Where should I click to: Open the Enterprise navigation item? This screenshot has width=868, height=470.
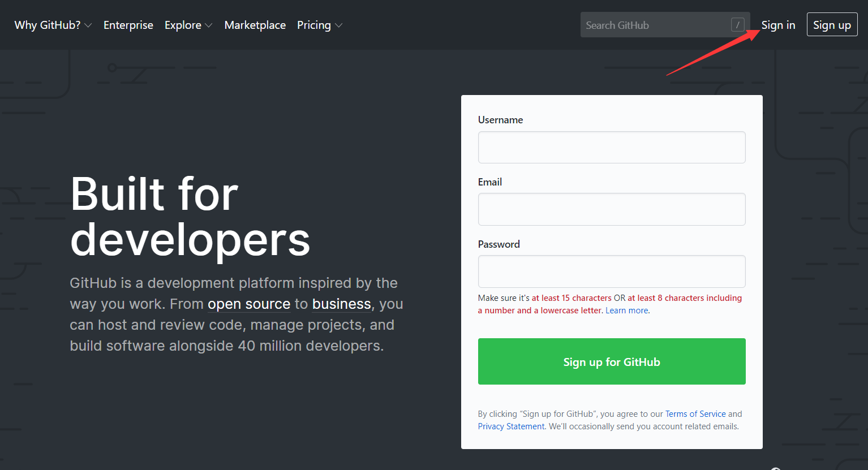128,25
